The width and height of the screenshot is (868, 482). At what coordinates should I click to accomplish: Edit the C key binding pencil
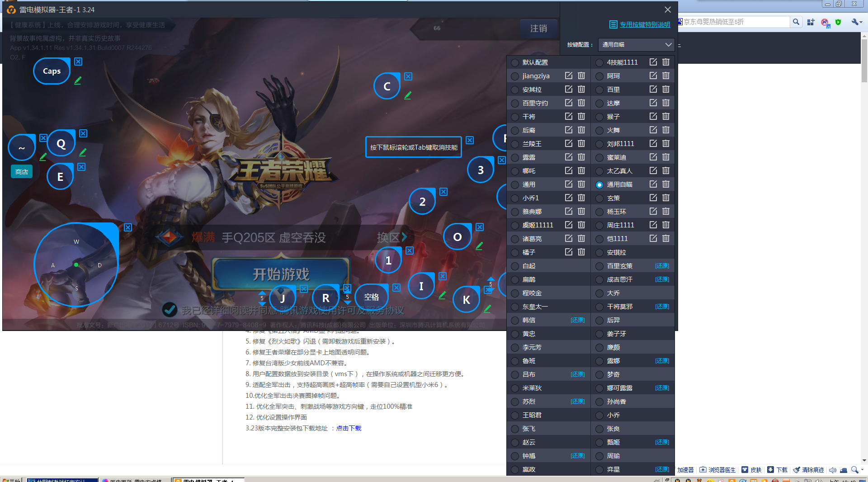(x=408, y=95)
